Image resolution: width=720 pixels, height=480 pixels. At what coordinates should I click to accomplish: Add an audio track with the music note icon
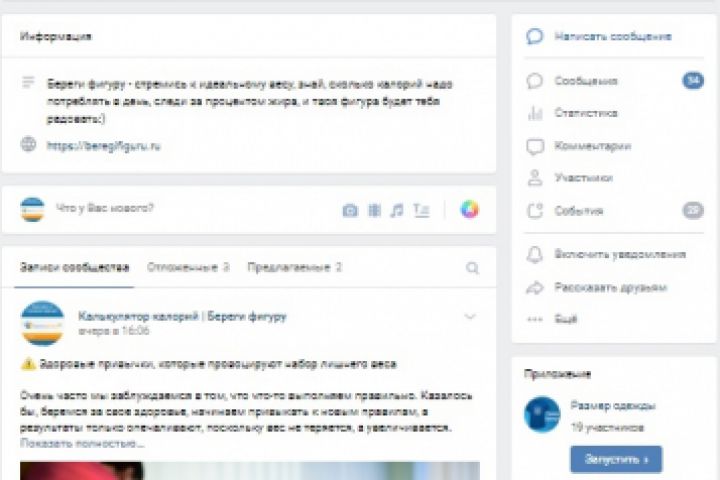coord(397,210)
